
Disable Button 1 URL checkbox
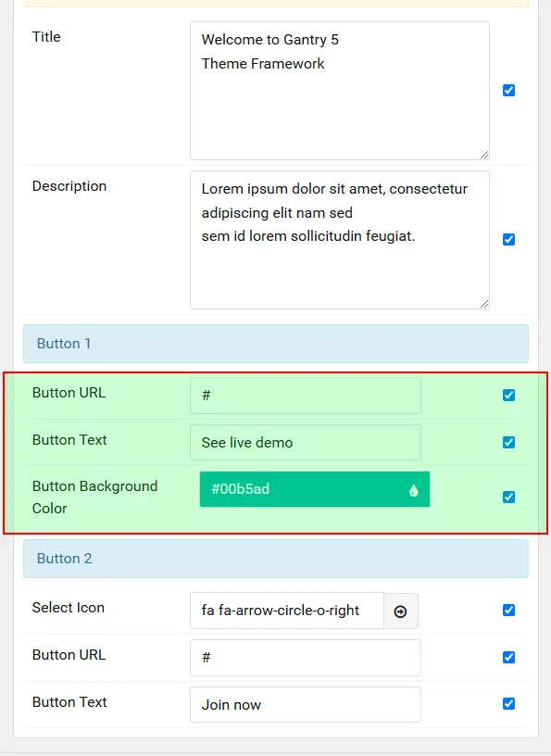pyautogui.click(x=508, y=395)
